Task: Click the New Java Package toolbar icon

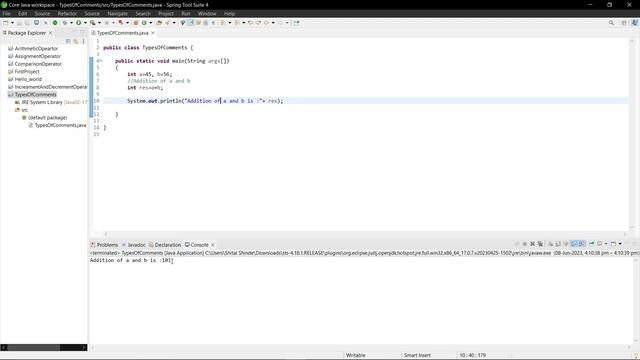Action: 136,23
